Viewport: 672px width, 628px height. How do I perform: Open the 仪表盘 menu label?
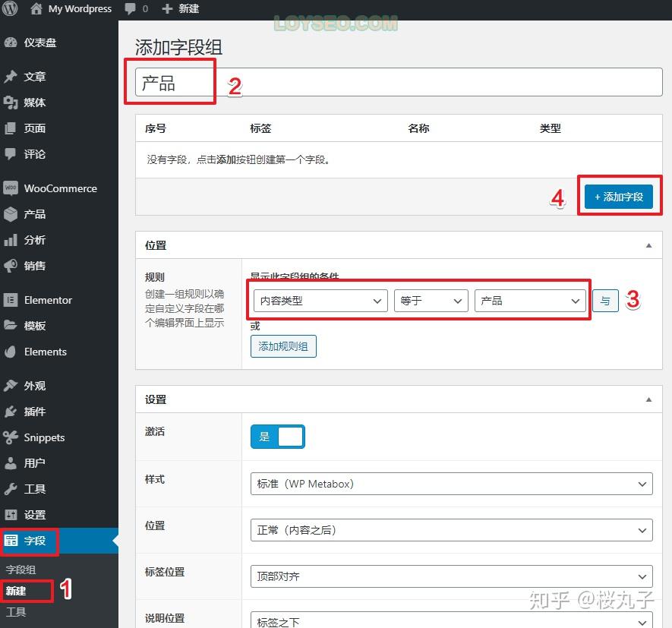(40, 43)
